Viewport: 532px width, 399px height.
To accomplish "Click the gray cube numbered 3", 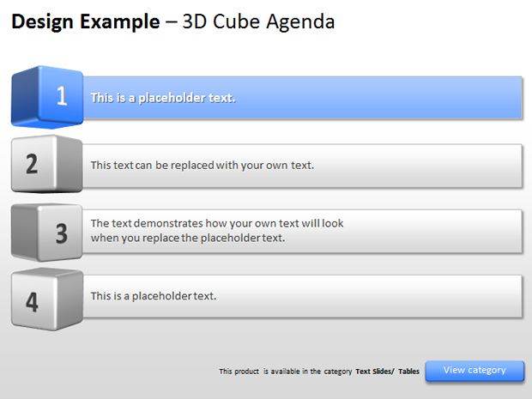I will [47, 233].
